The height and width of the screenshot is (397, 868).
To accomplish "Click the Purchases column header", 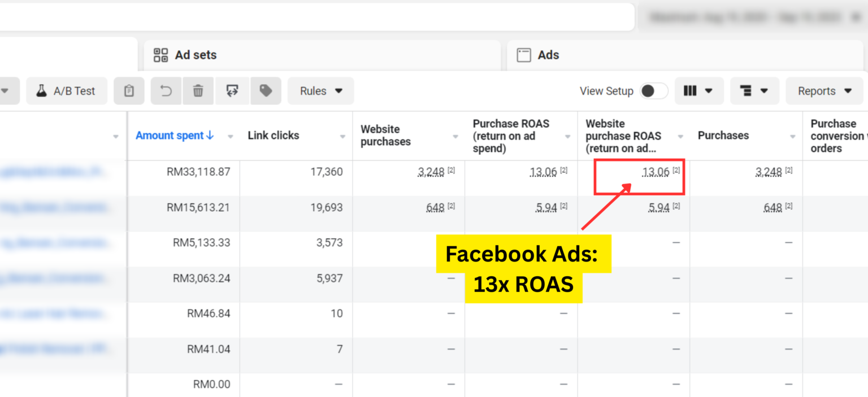I will [x=723, y=136].
